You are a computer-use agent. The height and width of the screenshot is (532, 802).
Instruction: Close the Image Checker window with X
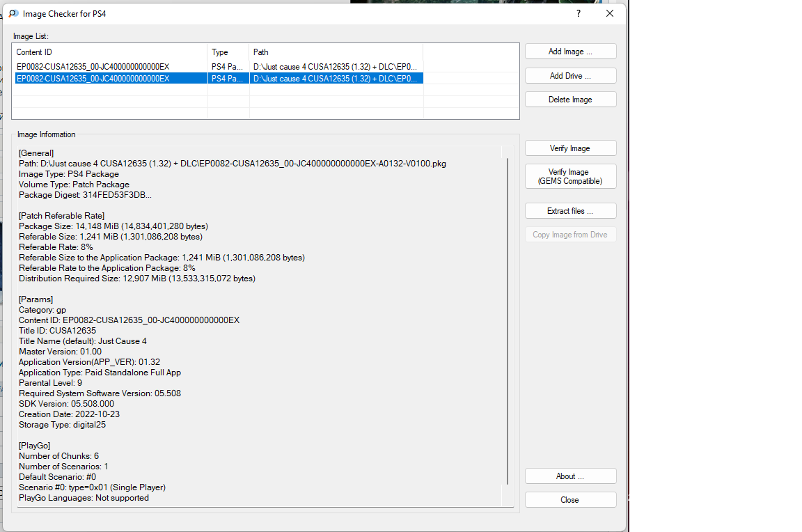click(x=610, y=13)
